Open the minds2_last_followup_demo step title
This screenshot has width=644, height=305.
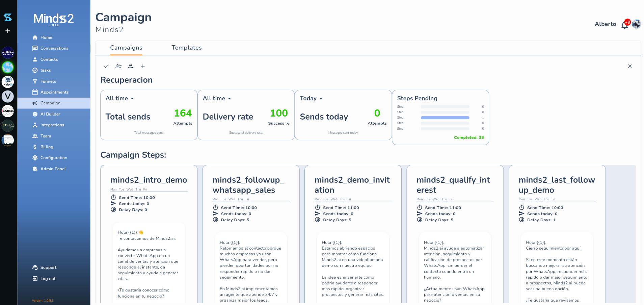557,185
